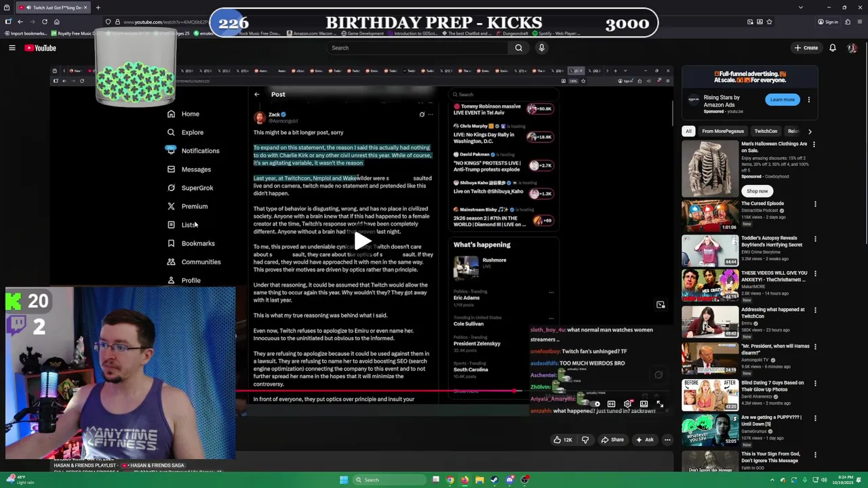Select the All filter chip
This screenshot has width=868, height=488.
tap(688, 131)
